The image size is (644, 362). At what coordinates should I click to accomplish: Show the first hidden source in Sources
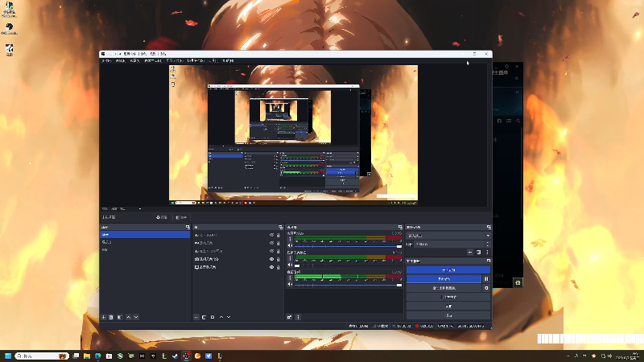tap(271, 235)
